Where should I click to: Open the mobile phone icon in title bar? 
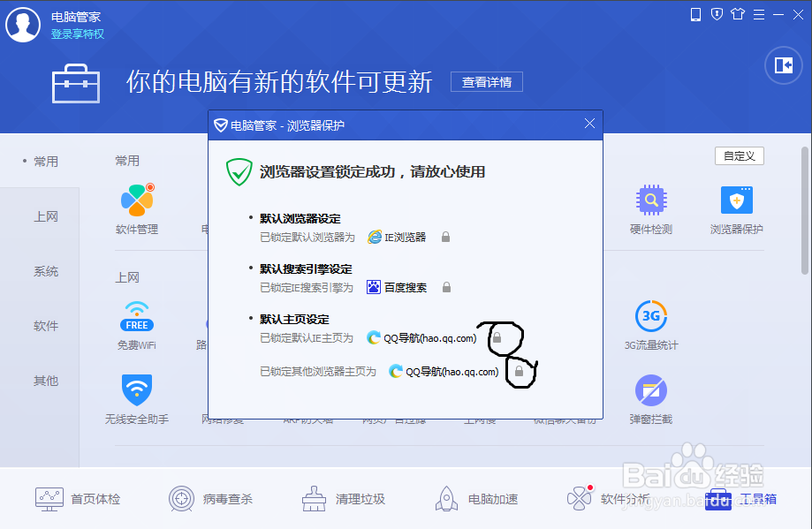695,14
